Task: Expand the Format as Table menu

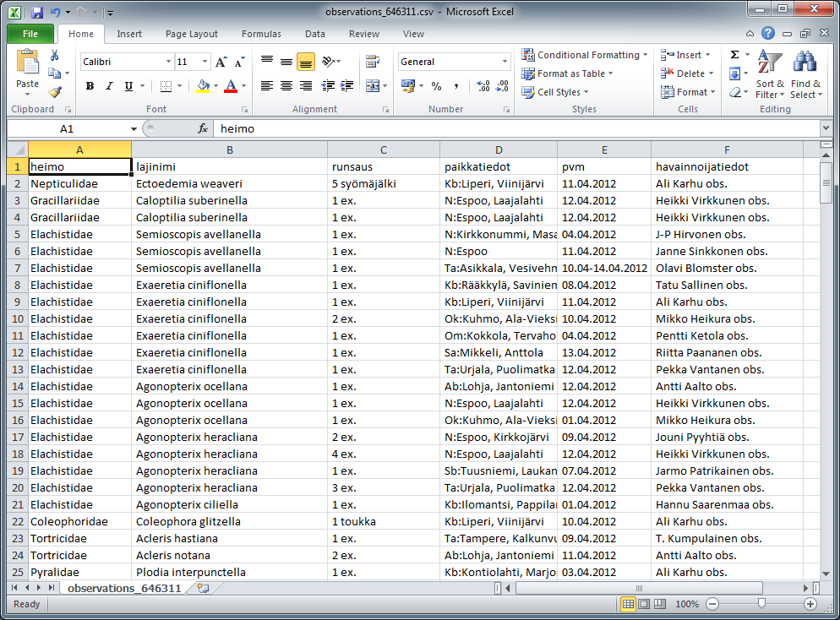Action: 567,73
